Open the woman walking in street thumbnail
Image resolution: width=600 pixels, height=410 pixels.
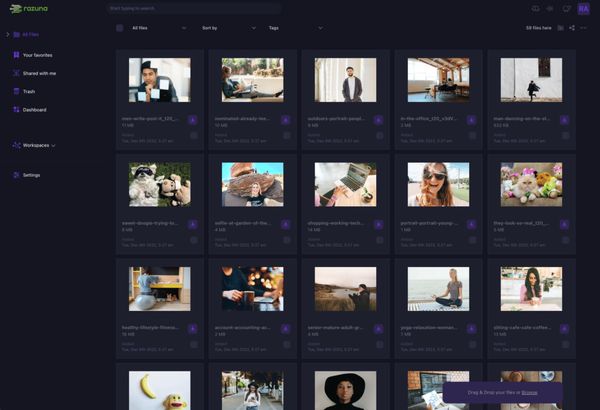point(253,390)
